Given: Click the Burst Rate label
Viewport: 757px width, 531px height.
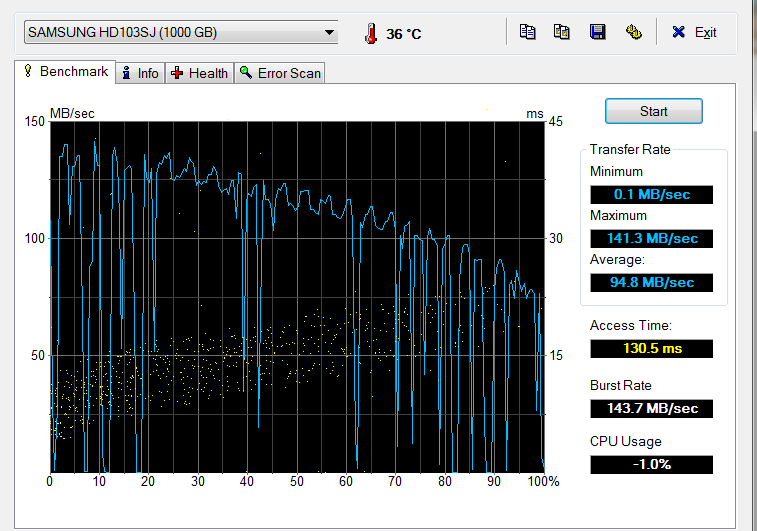Looking at the screenshot, I should coord(620,385).
